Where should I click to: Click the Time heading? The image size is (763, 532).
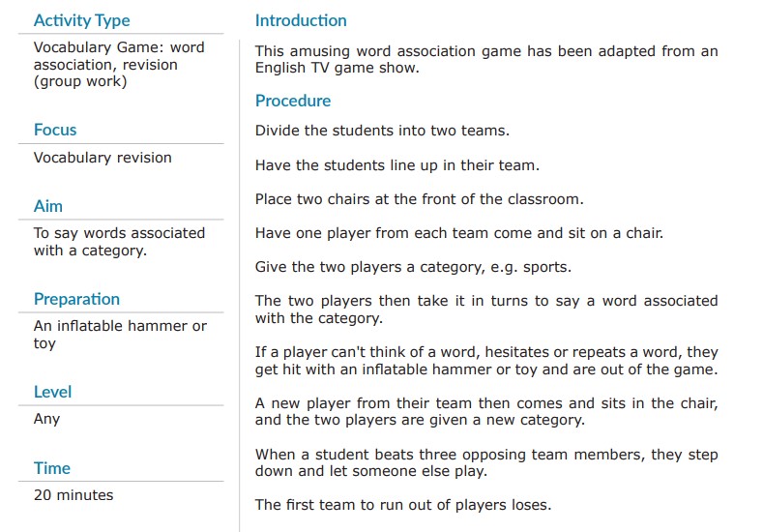[x=52, y=468]
